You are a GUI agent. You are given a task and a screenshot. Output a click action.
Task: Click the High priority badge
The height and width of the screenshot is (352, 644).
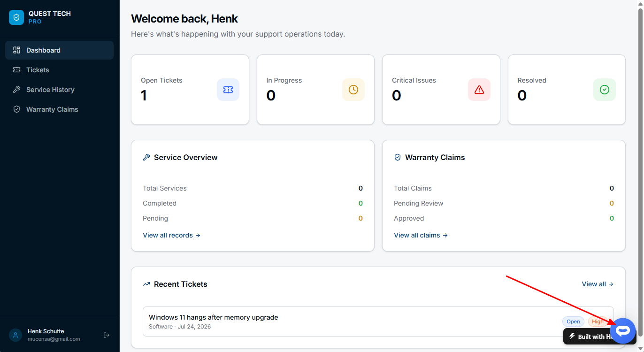tap(598, 321)
